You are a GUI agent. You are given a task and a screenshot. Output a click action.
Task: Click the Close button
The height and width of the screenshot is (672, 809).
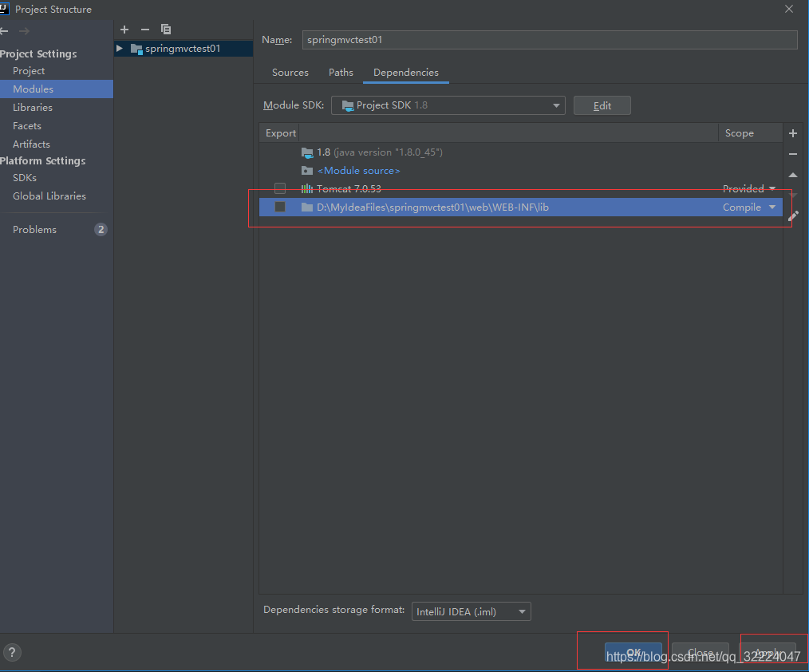pos(700,652)
